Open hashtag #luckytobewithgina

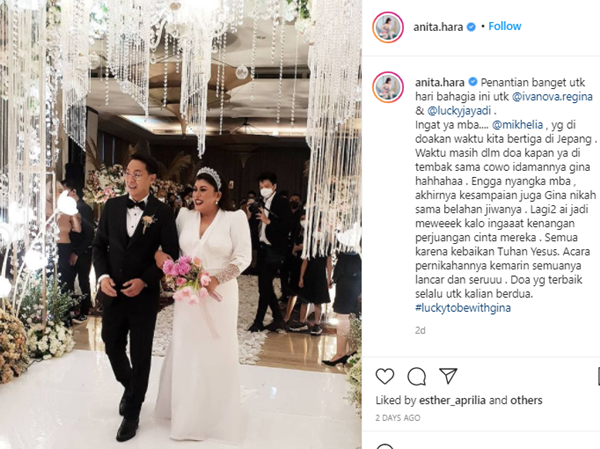[x=463, y=308]
